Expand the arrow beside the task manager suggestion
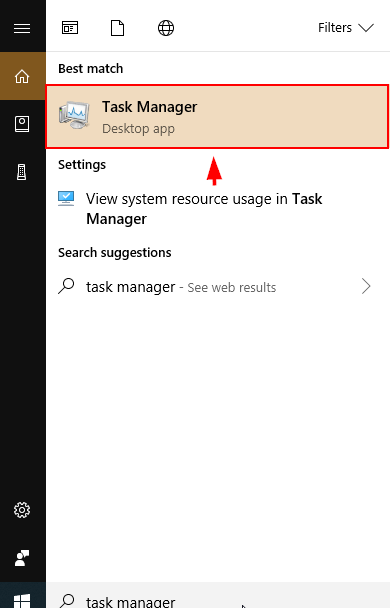Screen dimensions: 390x608 click(x=366, y=287)
